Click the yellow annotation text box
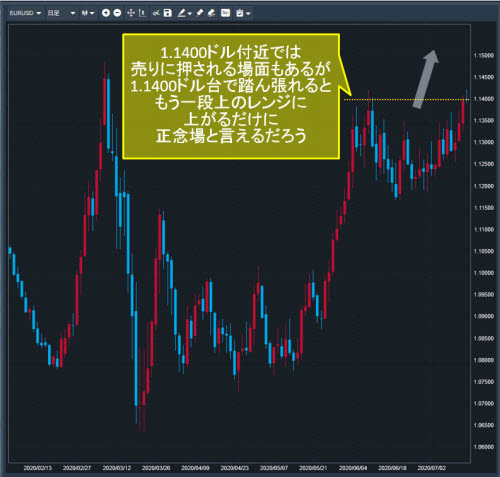The height and width of the screenshot is (477, 500). click(231, 96)
